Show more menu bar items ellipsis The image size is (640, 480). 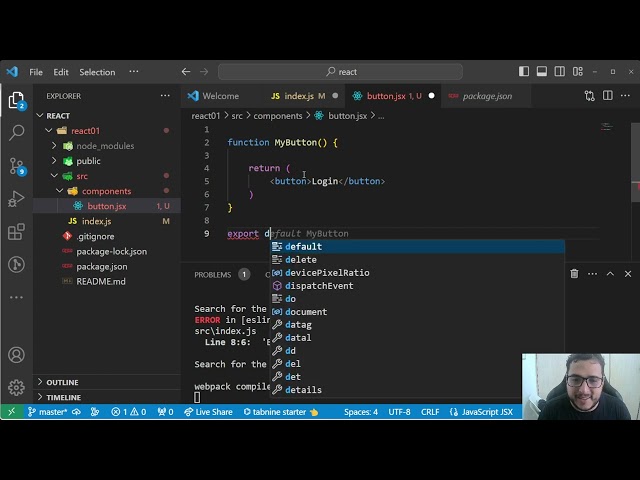click(133, 71)
